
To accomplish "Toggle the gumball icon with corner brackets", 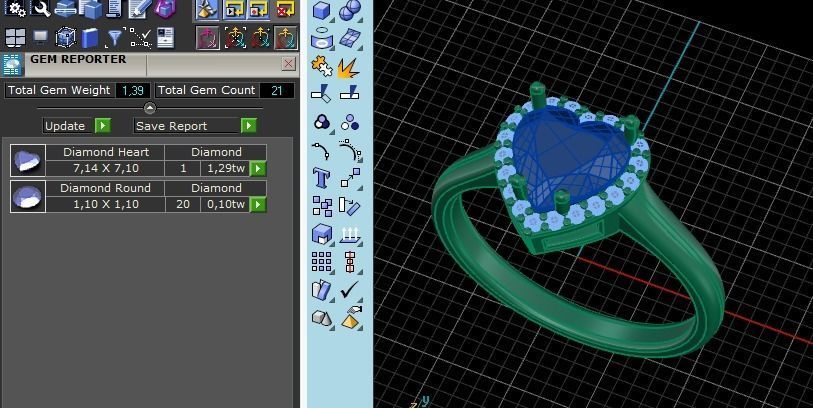I will click(x=235, y=38).
